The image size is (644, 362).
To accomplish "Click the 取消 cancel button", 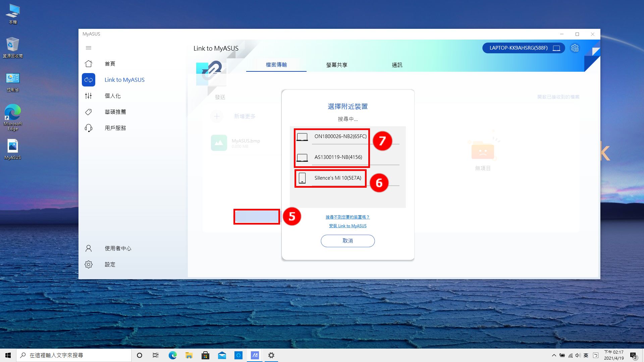I will (347, 241).
